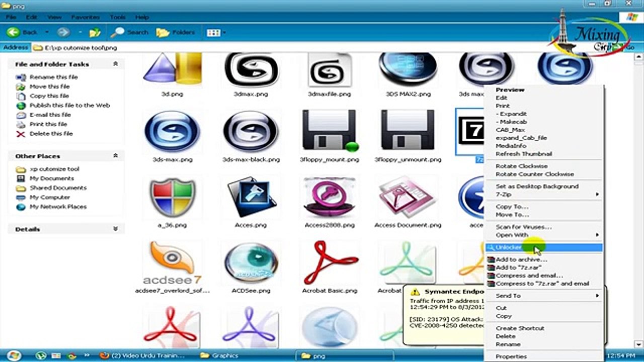Click Copy this file link
This screenshot has width=644, height=362.
(49, 96)
